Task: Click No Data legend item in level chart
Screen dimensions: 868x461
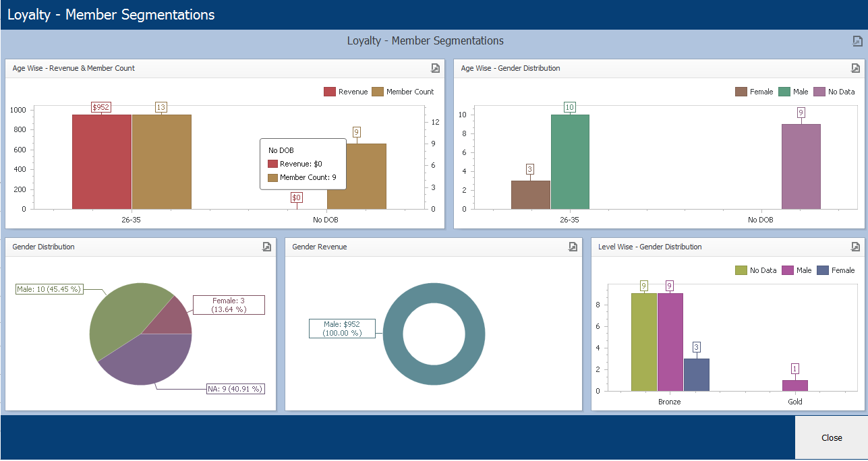Action: tap(755, 270)
